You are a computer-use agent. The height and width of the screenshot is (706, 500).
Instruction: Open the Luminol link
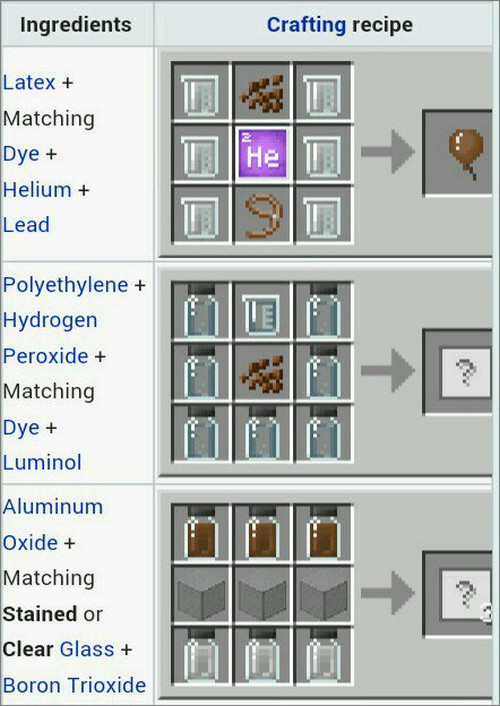(42, 462)
